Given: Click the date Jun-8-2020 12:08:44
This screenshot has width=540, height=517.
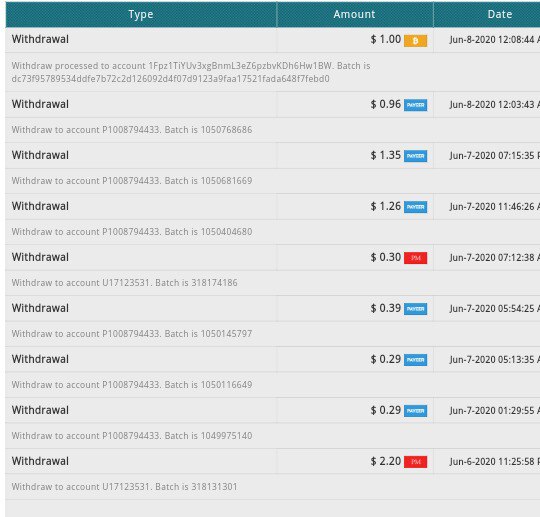Looking at the screenshot, I should tap(495, 40).
